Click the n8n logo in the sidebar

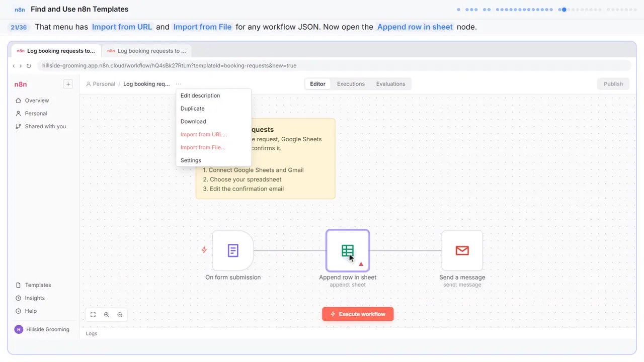[x=21, y=84]
